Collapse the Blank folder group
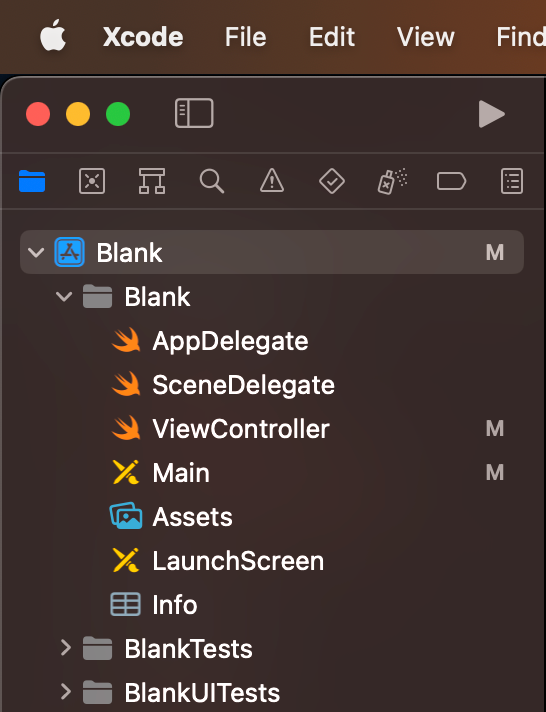The width and height of the screenshot is (546, 712). coord(64,297)
